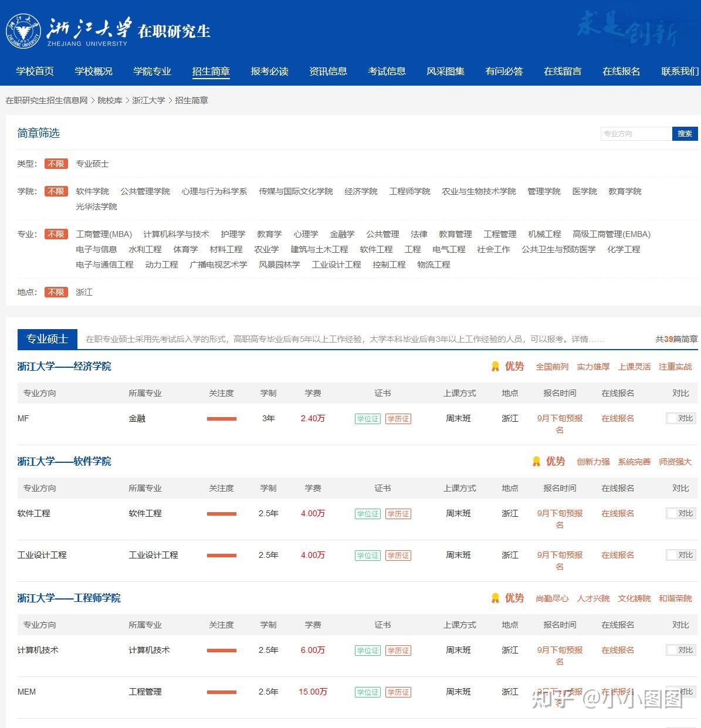Tick the 对比 checkbox for MF
The width and height of the screenshot is (701, 728).
[x=671, y=418]
